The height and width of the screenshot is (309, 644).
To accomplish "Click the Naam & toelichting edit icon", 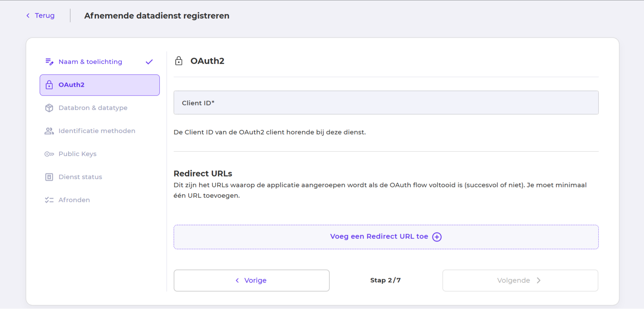I will [49, 62].
